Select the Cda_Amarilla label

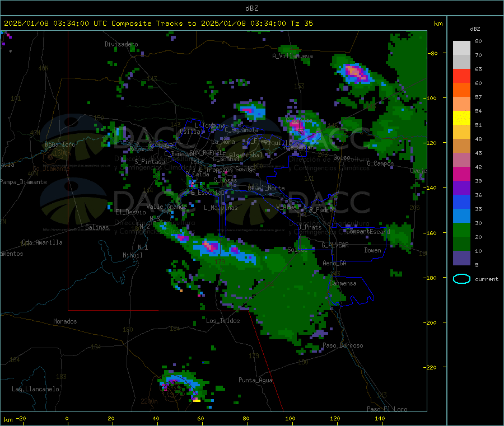(42, 242)
